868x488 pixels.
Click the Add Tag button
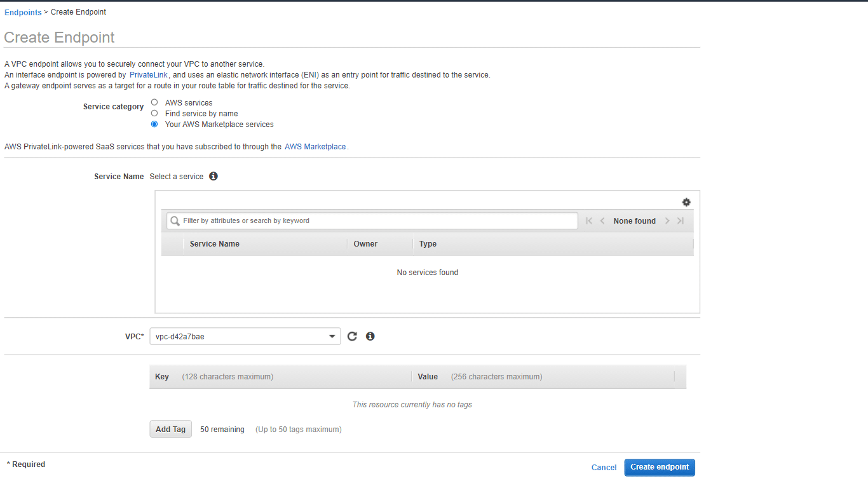[170, 429]
